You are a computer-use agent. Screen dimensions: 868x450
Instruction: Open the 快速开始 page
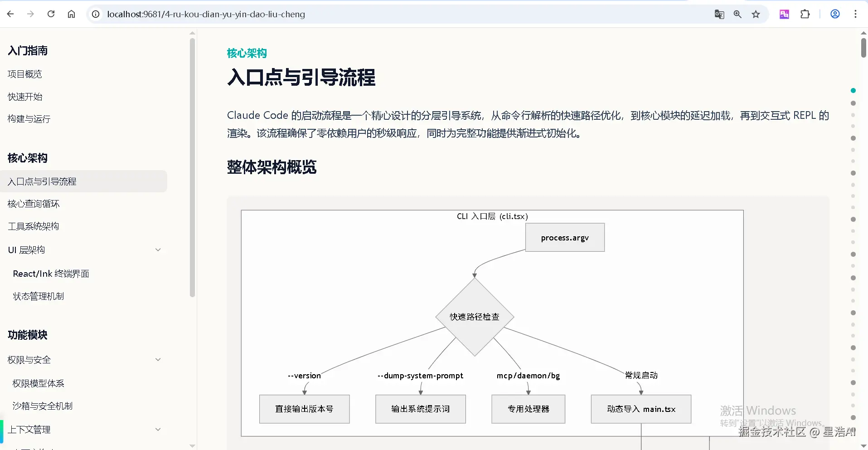[25, 97]
